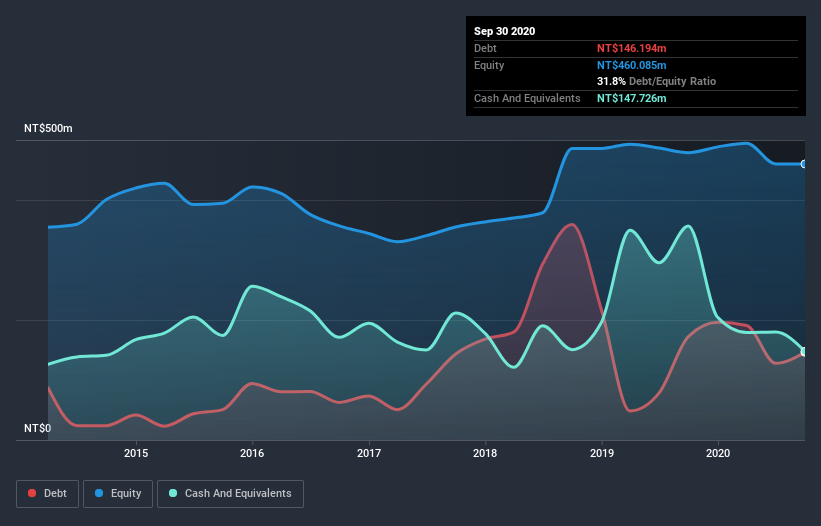Click the Cash endpoint marker at Sep 2020

[x=804, y=352]
